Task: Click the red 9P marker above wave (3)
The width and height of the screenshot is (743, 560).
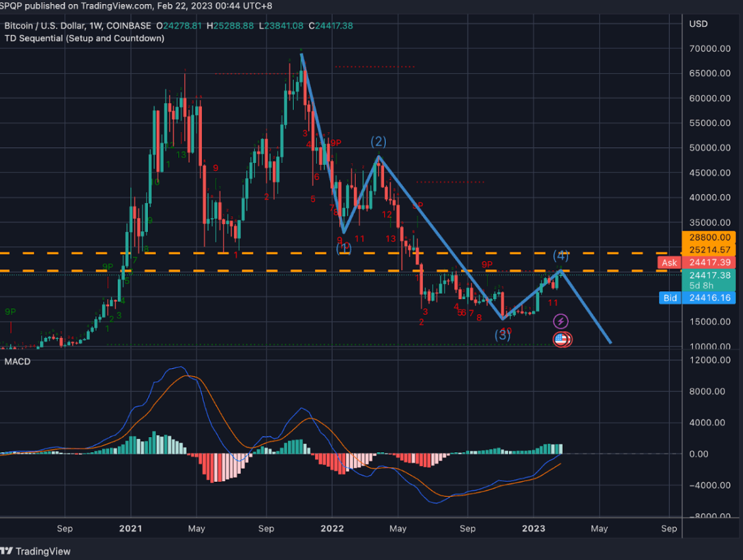Action: click(487, 265)
